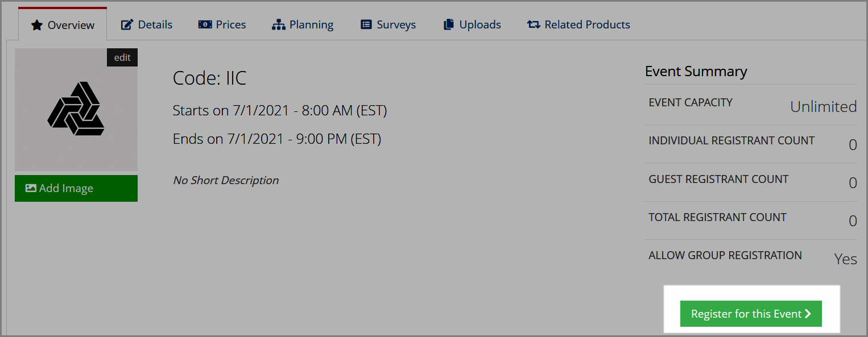The width and height of the screenshot is (868, 337).
Task: Click the chevron arrow on Register button
Action: click(x=808, y=314)
